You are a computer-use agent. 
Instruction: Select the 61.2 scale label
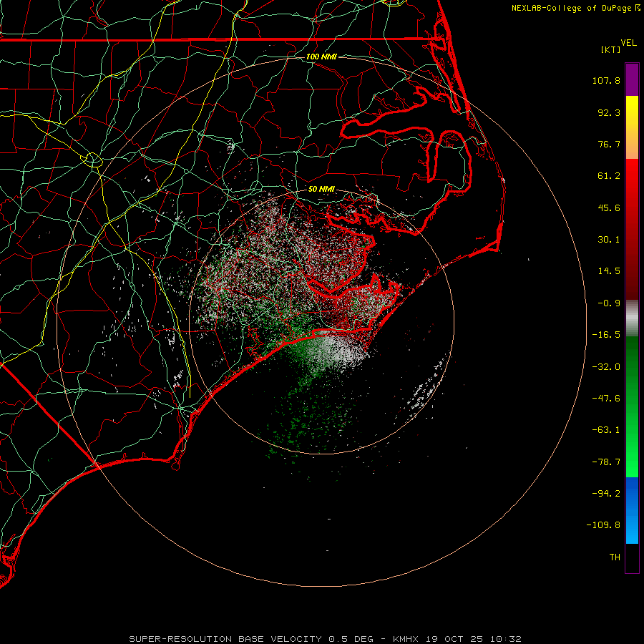pyautogui.click(x=609, y=176)
